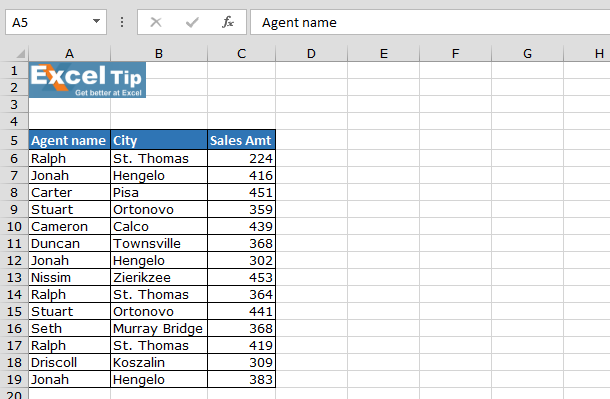Click the Sales Amt header cell

(x=241, y=140)
